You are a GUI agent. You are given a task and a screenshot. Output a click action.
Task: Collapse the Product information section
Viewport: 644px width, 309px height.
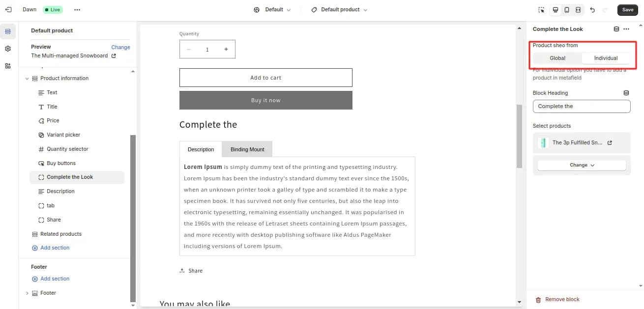pos(27,79)
